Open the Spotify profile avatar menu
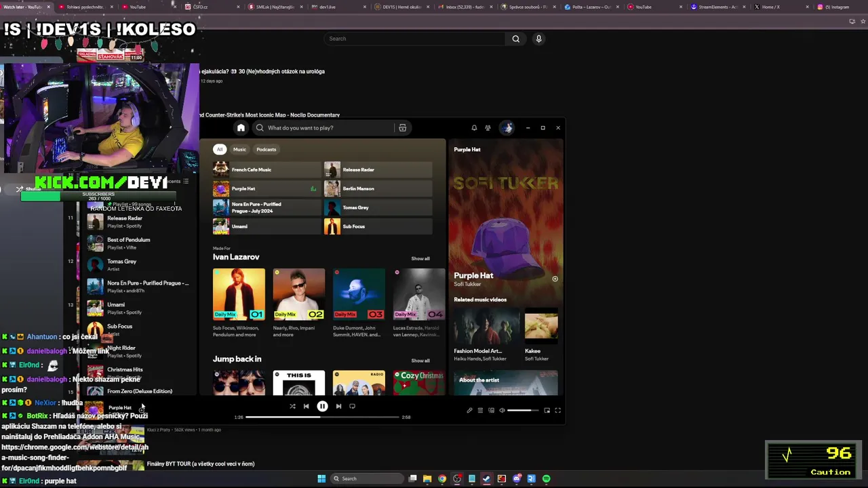Screen dimensions: 868x488 pos(507,127)
